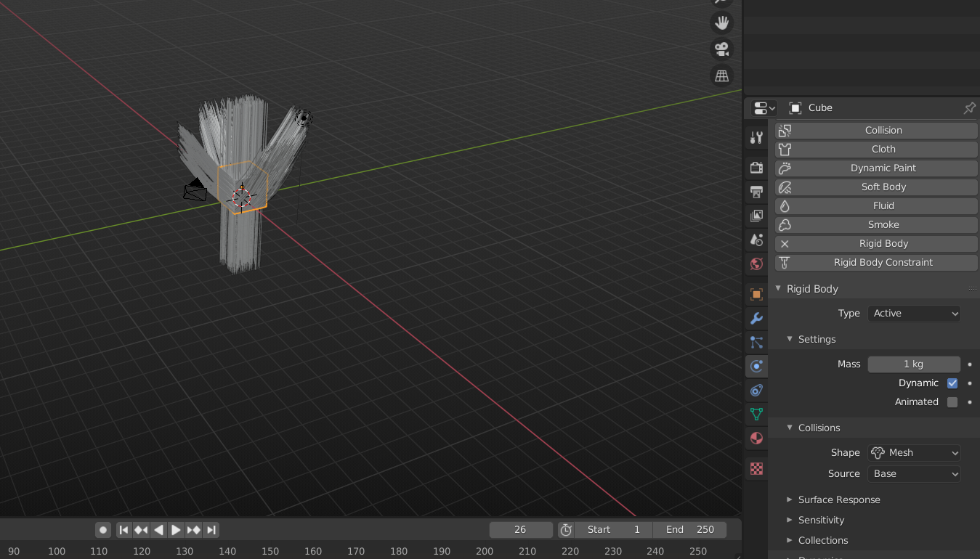
Task: Open the rigid body Type dropdown
Action: coord(914,313)
